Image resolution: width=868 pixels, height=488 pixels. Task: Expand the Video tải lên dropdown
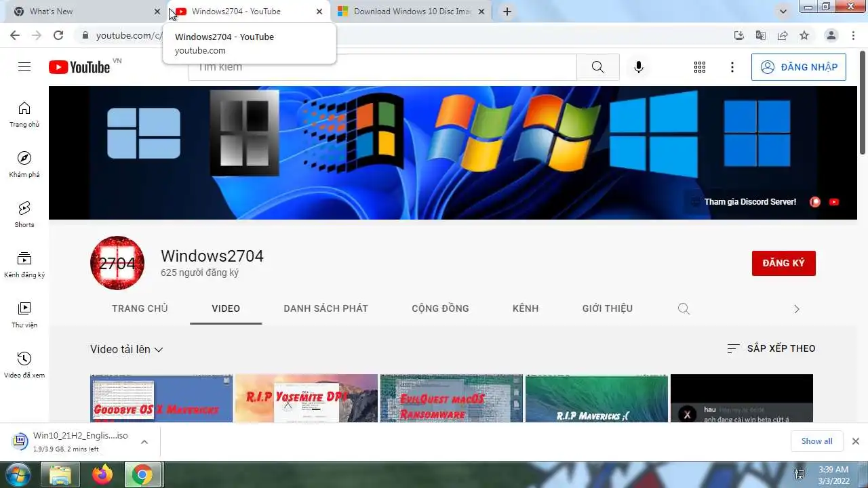point(127,350)
